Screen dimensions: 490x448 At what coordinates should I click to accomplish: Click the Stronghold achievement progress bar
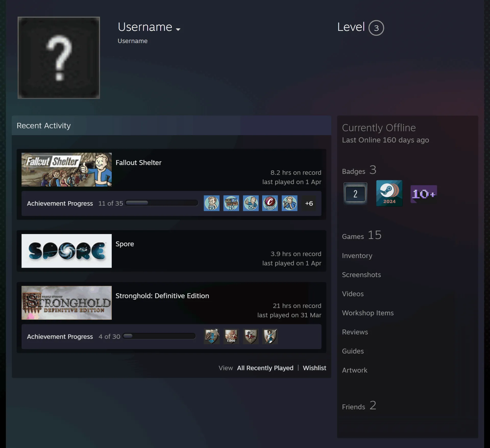pyautogui.click(x=159, y=336)
